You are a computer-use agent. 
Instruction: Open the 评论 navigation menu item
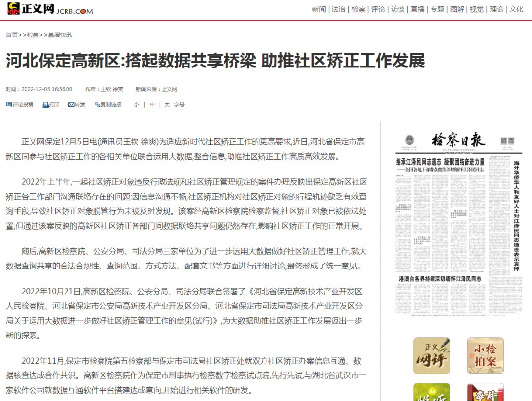coord(378,9)
